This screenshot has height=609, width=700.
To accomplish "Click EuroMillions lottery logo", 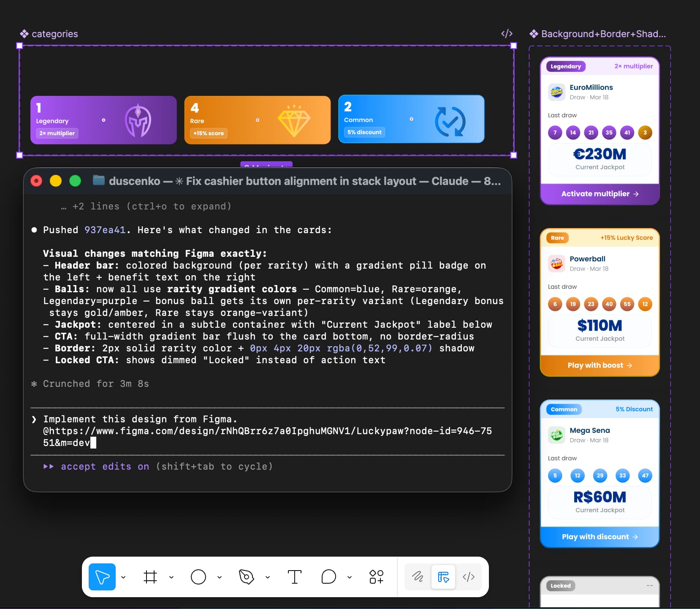I will pos(556,92).
